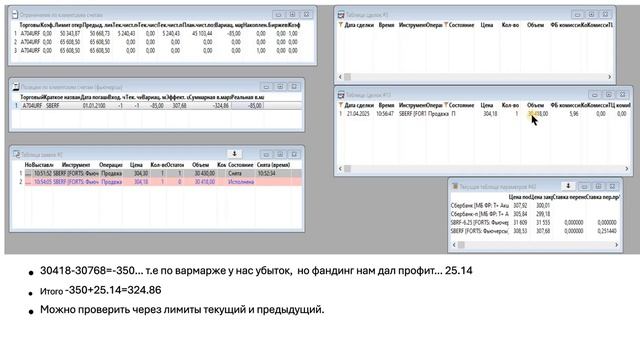Click the scrollbar thumb in Таблица сделок #13
The height and width of the screenshot is (360, 640).
click(347, 168)
